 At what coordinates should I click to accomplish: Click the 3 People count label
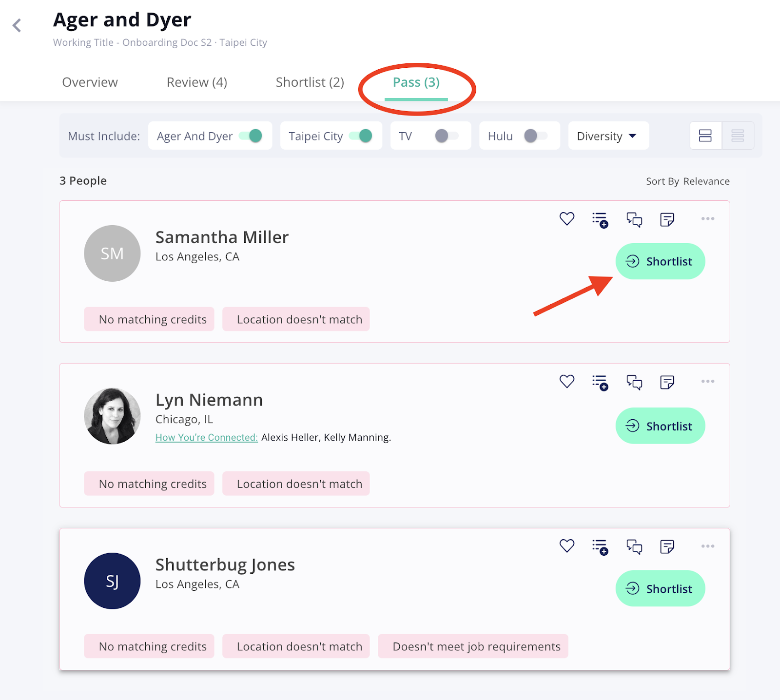point(83,181)
